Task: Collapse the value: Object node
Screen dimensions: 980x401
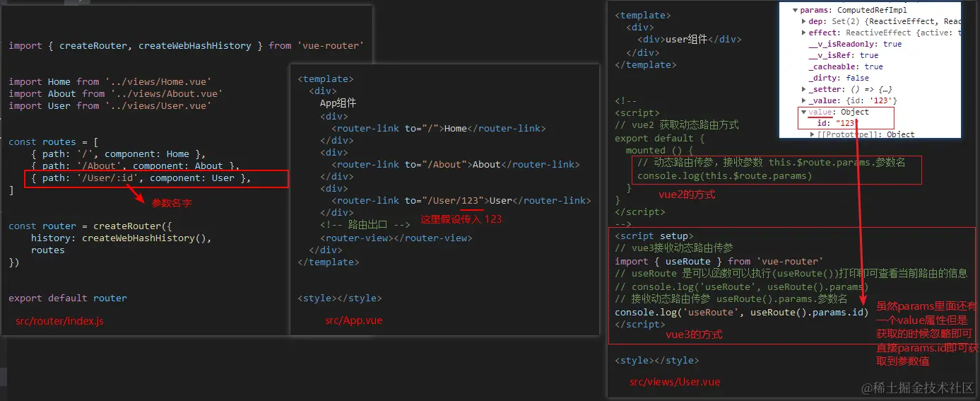Action: click(x=804, y=112)
